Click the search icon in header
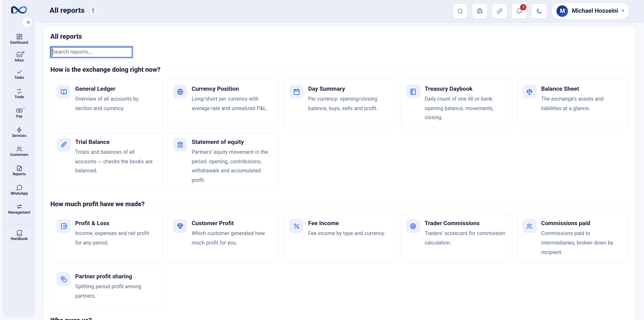Screen dimensions: 644x320 [460, 11]
